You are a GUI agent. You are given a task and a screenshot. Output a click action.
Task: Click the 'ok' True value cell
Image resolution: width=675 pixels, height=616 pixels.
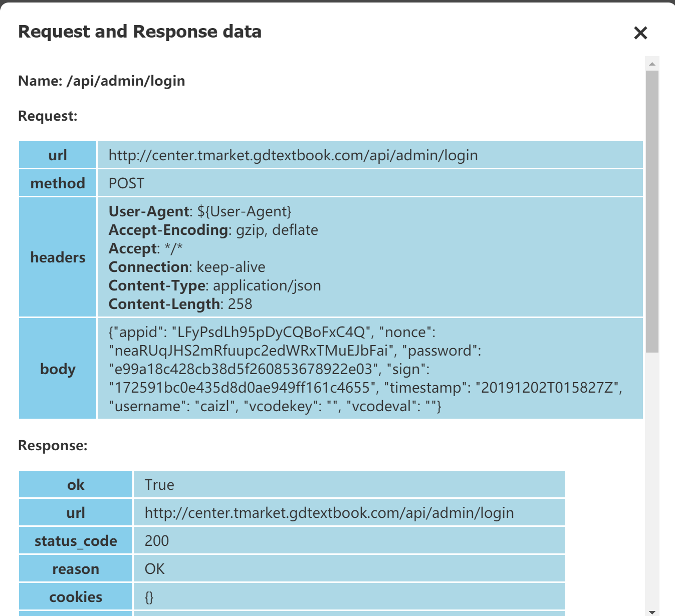coord(159,485)
